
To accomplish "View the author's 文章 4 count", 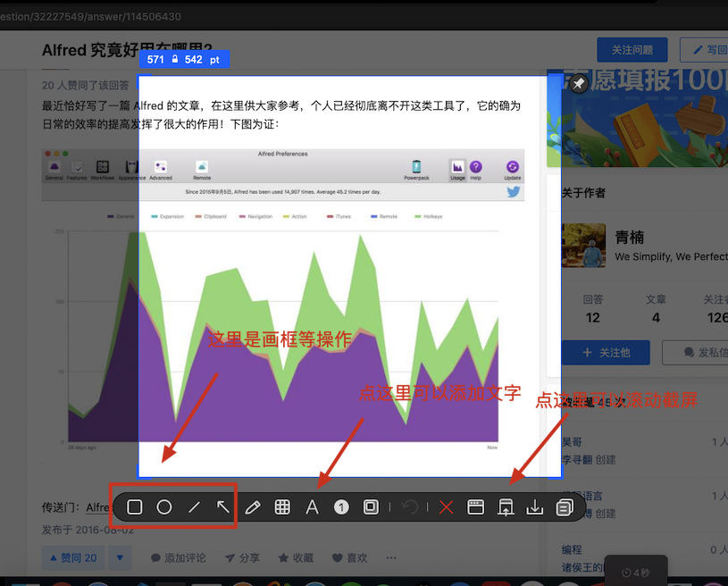I will click(656, 309).
